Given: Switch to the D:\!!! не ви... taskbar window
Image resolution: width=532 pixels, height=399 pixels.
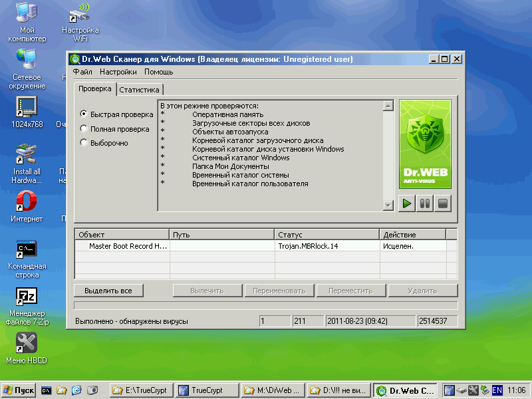Looking at the screenshot, I should pyautogui.click(x=338, y=390).
